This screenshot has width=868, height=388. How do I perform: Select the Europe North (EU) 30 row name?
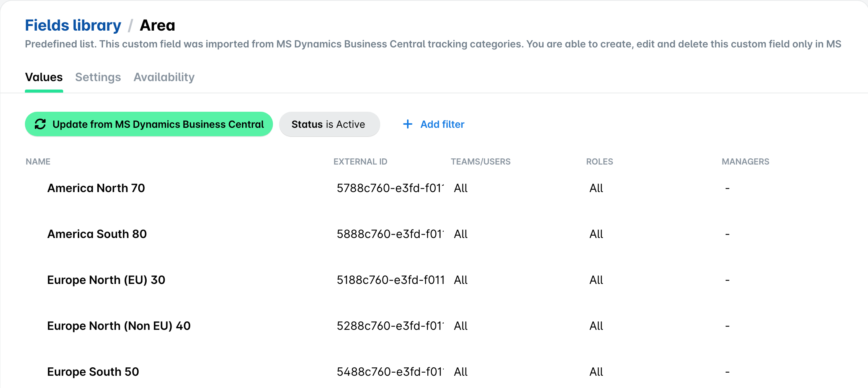pyautogui.click(x=106, y=280)
